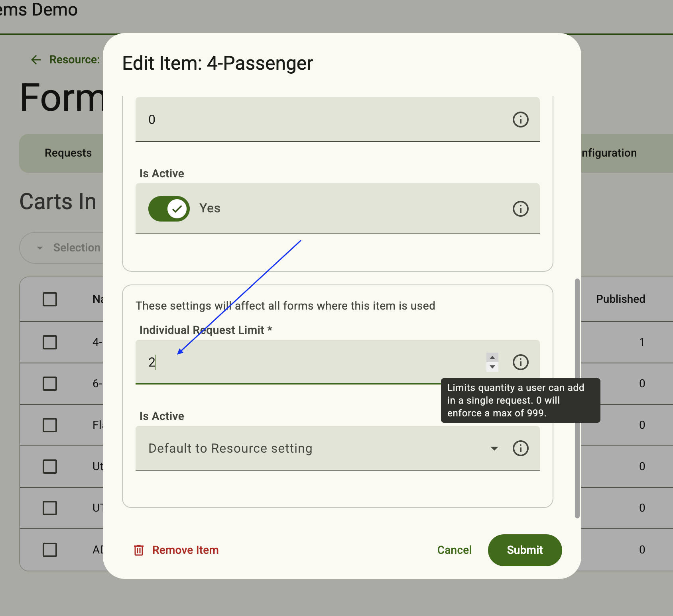Expand the Selection dropdown behind the dialog
673x616 pixels.
click(x=62, y=248)
